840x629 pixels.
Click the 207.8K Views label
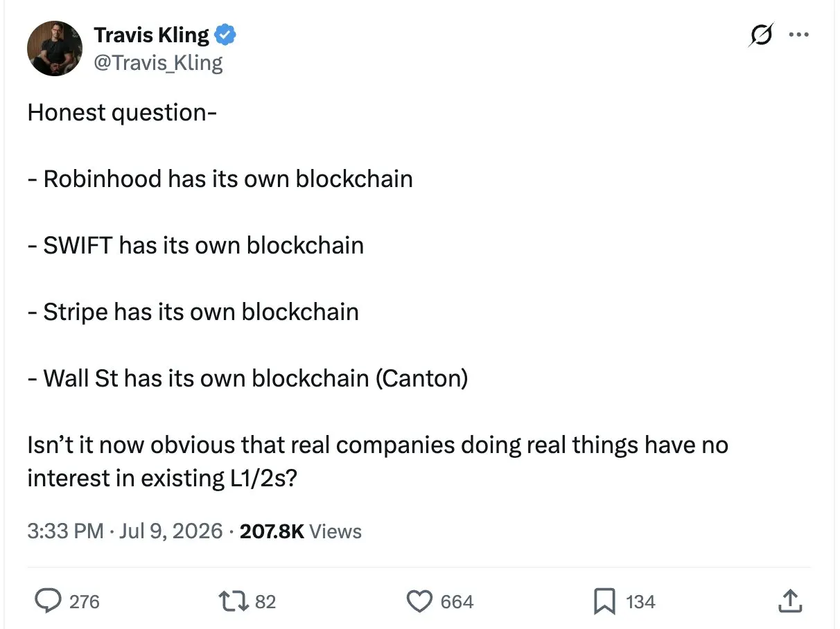pos(300,531)
